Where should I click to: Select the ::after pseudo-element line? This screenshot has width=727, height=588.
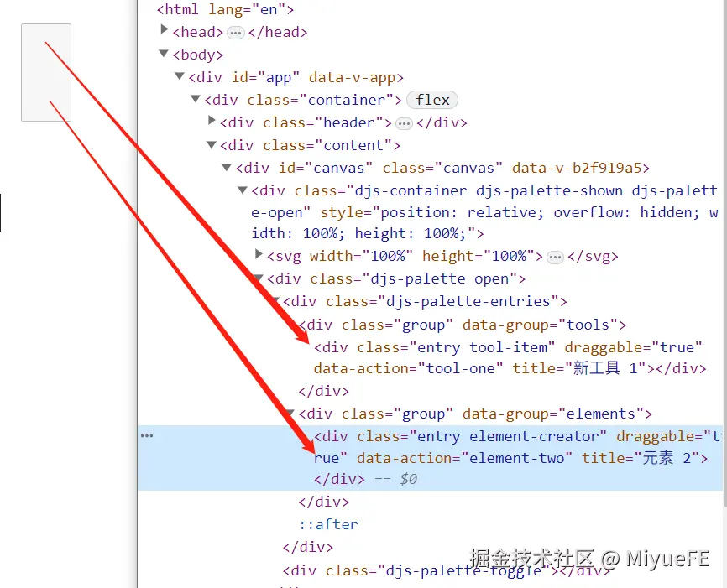[328, 524]
